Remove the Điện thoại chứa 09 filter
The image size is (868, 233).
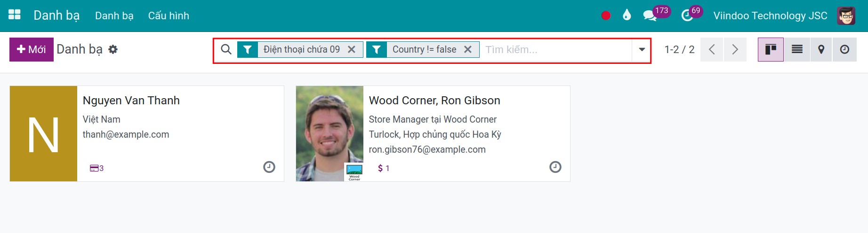[352, 49]
